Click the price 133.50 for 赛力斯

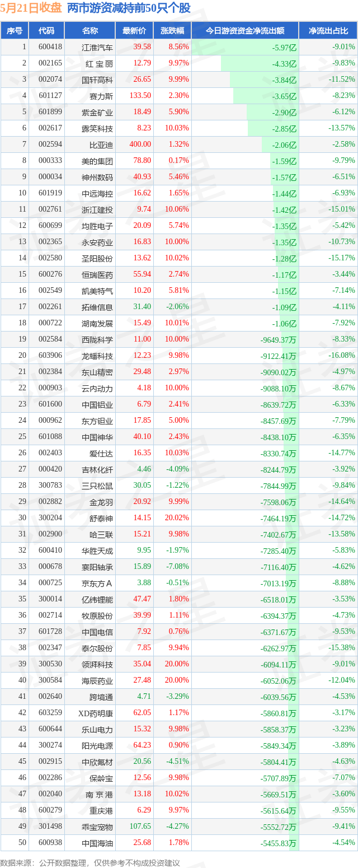tap(139, 96)
